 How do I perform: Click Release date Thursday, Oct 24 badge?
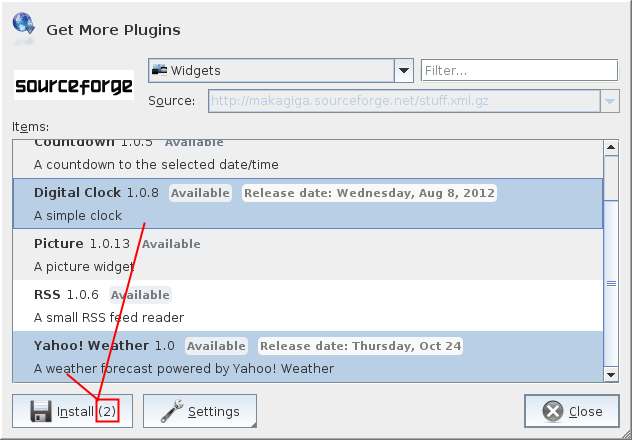point(360,346)
